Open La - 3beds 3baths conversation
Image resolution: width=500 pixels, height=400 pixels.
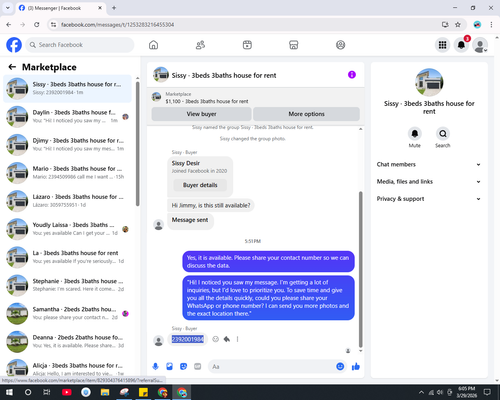67,257
